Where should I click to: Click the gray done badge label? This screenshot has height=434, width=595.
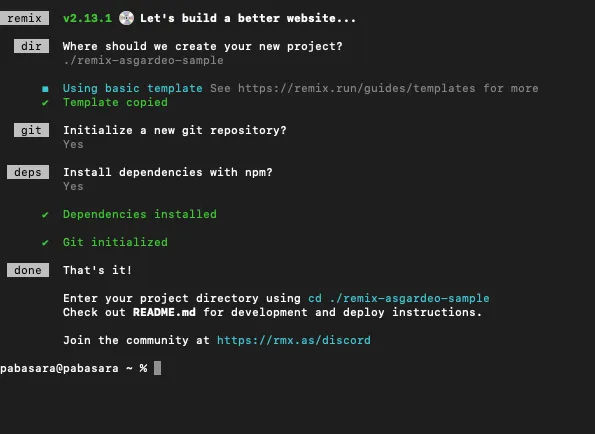(28, 270)
